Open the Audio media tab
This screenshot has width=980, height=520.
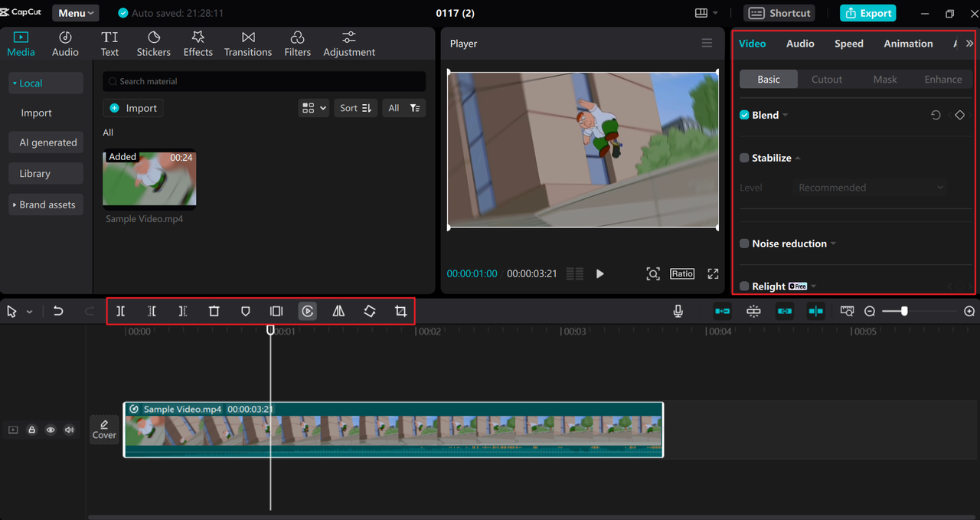tap(65, 44)
